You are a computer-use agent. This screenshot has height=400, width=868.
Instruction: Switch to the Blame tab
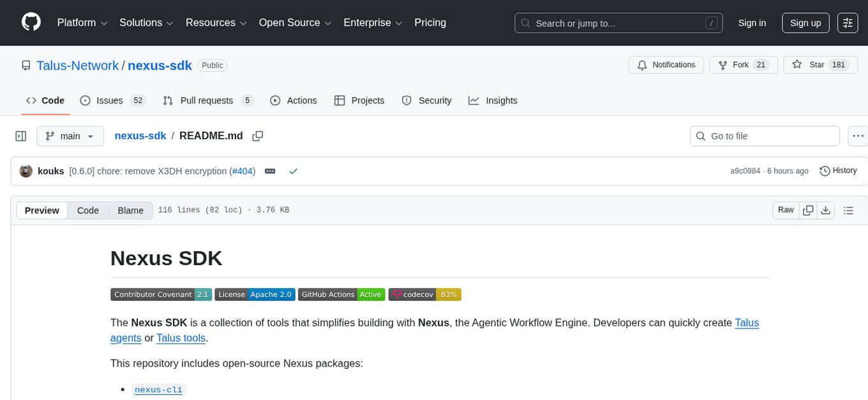[130, 210]
